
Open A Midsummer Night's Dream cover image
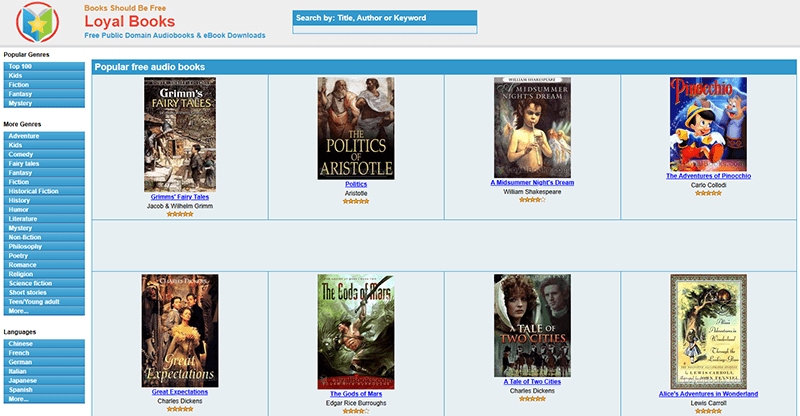click(532, 128)
